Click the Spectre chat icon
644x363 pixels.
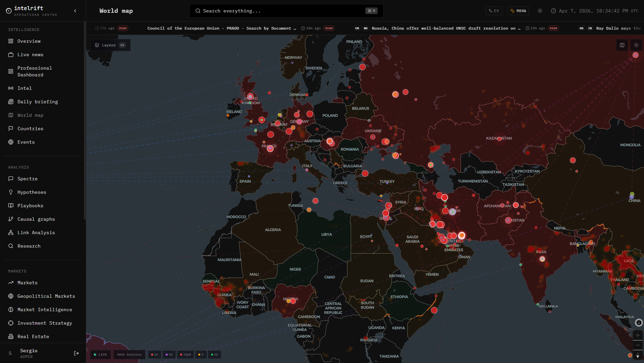[11, 179]
